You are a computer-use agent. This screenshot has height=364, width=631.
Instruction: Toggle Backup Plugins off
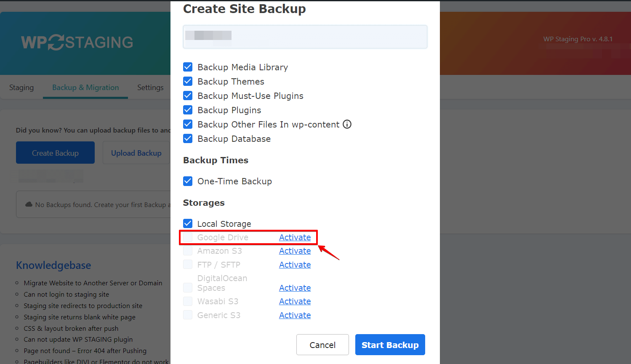click(x=187, y=110)
